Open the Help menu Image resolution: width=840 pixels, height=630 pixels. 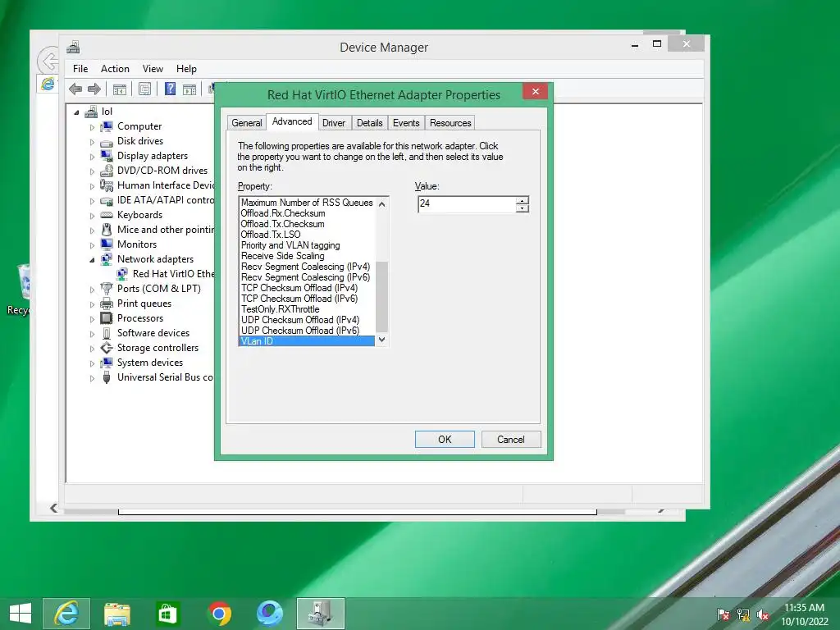tap(186, 69)
